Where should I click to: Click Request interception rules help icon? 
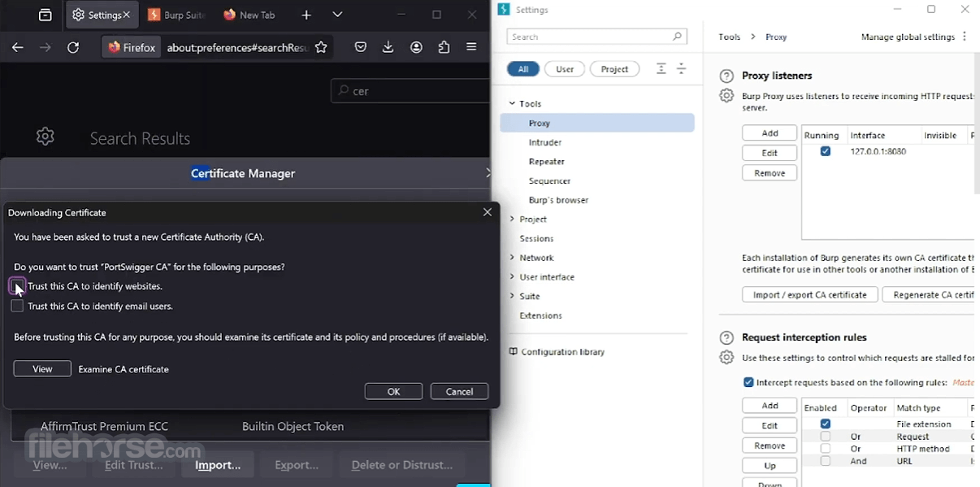pos(726,338)
